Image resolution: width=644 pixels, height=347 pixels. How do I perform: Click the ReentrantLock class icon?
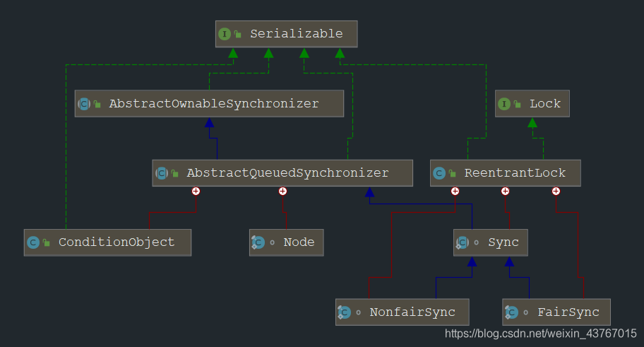pos(439,173)
